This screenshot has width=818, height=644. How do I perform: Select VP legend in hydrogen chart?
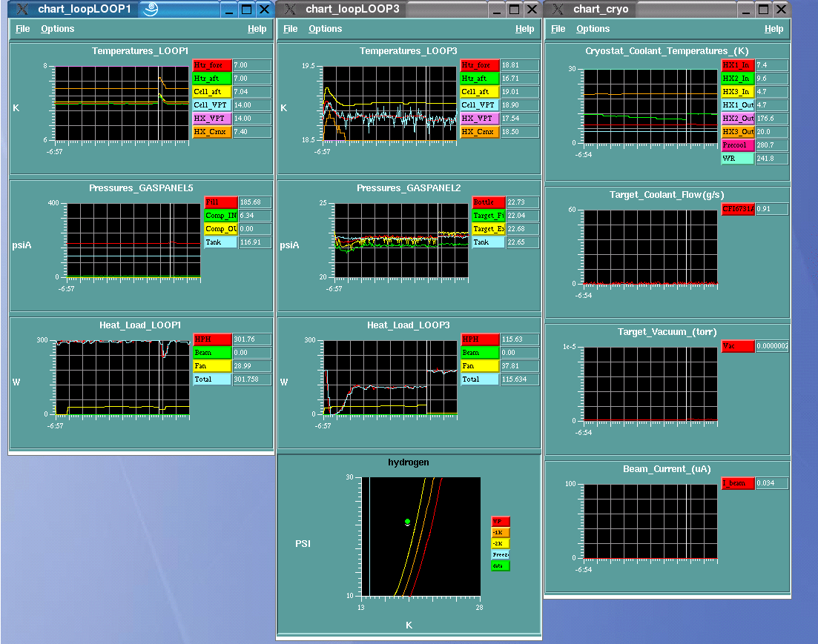coord(501,522)
